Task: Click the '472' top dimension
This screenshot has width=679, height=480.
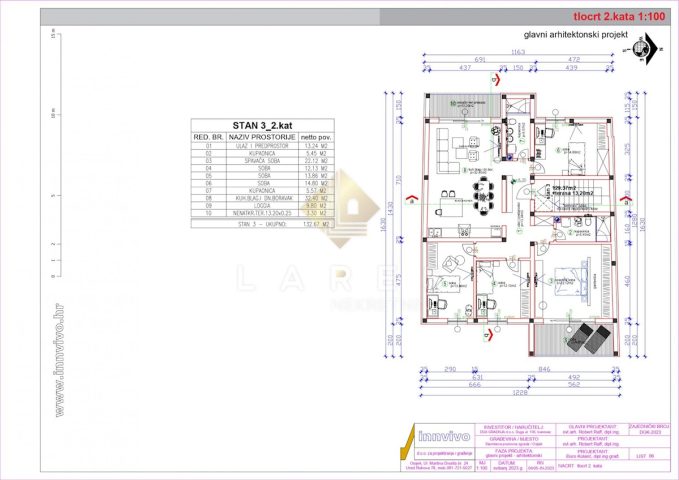Action: coord(574,60)
